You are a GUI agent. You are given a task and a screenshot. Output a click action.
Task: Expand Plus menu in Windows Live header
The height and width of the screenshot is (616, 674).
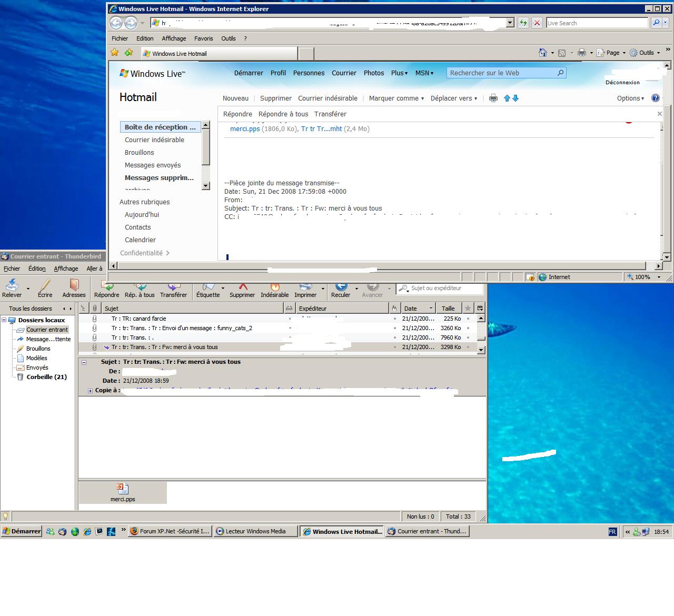pyautogui.click(x=399, y=73)
